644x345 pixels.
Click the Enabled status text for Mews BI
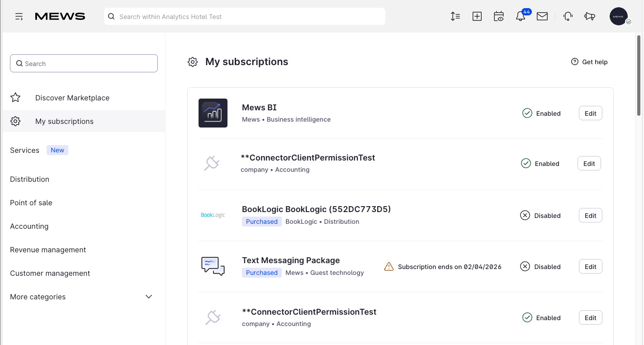[548, 113]
